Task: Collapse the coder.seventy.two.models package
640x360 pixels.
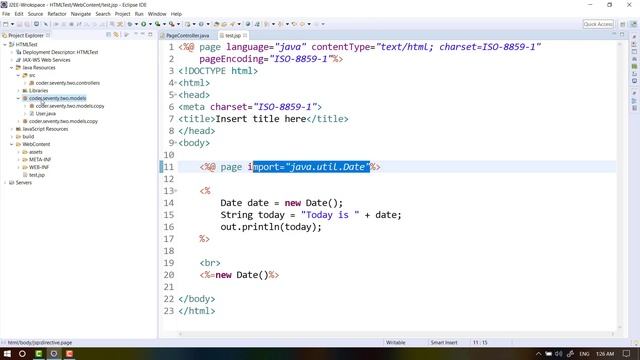Action: click(x=18, y=98)
